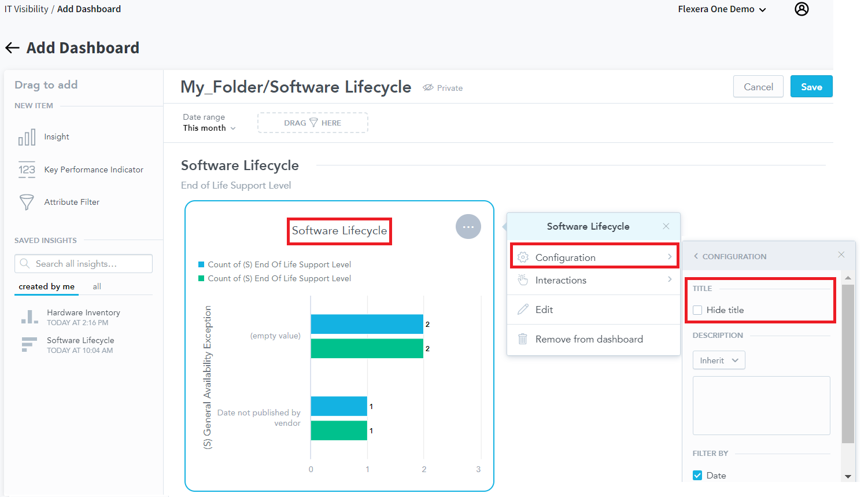
Task: Click the Save button
Action: (x=811, y=87)
